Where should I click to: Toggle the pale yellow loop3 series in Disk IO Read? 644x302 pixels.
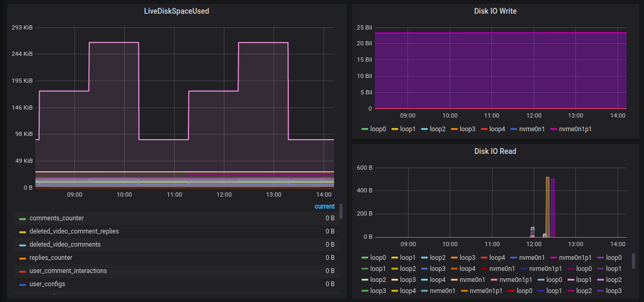coord(408,280)
